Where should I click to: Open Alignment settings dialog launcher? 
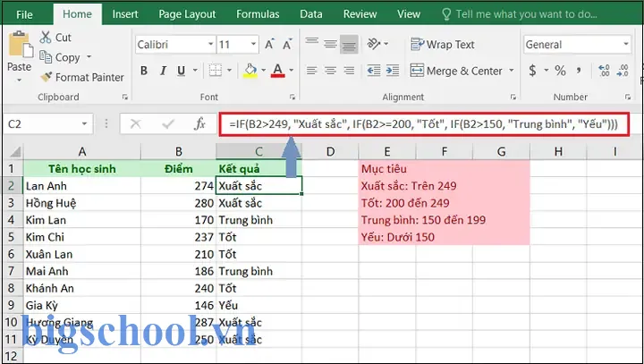point(513,97)
